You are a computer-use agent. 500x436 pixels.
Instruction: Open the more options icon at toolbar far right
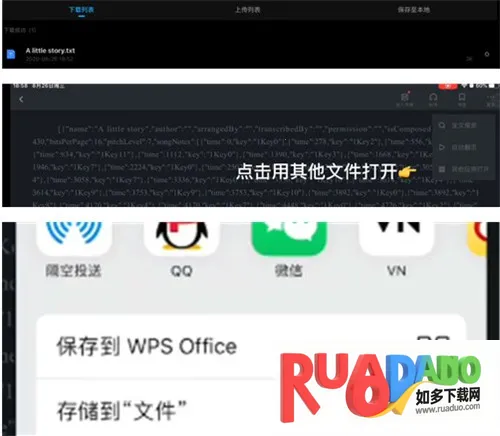(x=491, y=99)
